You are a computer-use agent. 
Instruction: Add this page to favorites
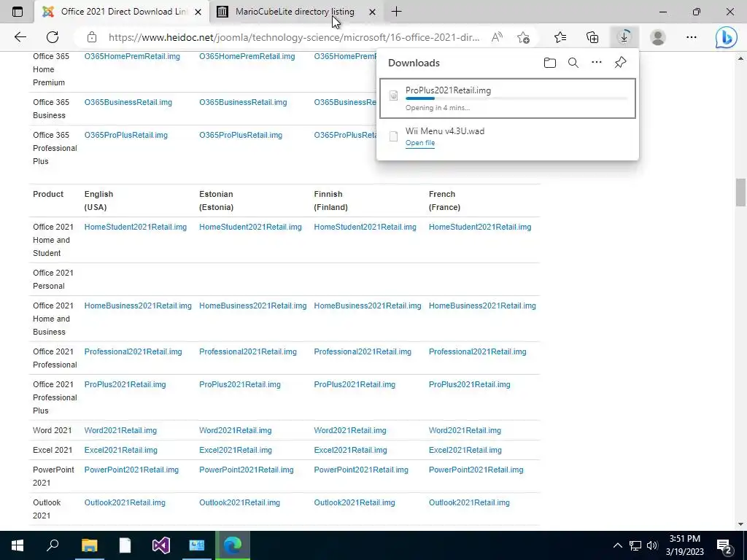(x=523, y=37)
